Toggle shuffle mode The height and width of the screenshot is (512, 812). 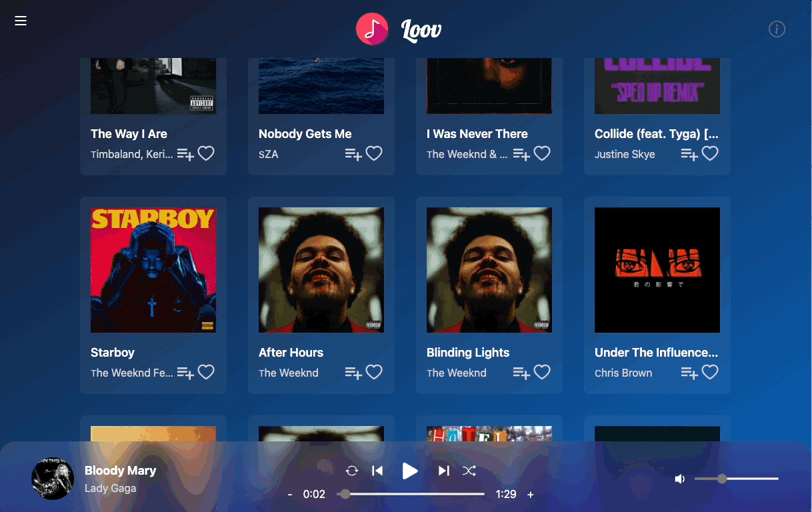tap(469, 471)
